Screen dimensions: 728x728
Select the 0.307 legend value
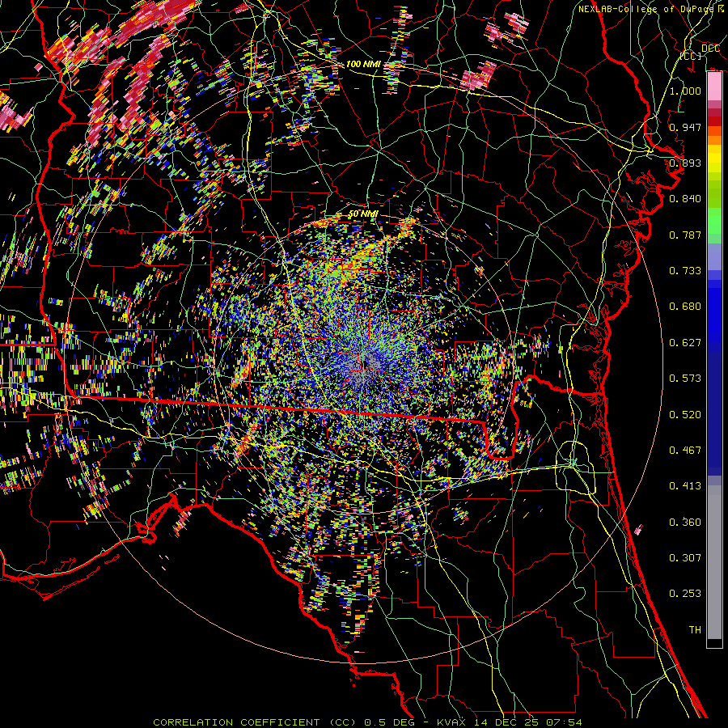pyautogui.click(x=685, y=558)
